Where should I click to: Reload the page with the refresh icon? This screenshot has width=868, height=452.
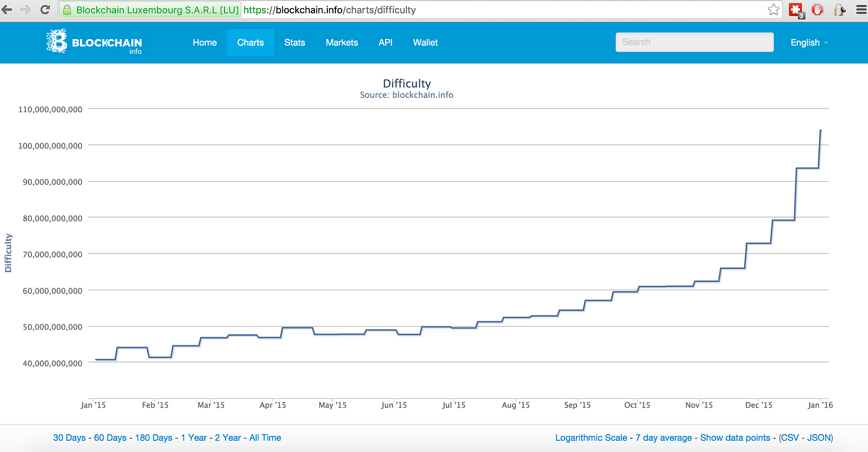(x=45, y=10)
